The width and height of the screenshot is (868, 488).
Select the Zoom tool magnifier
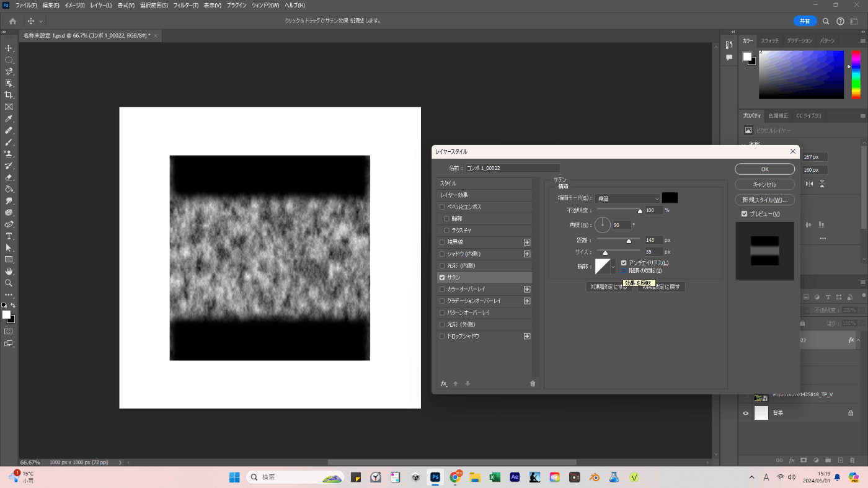(9, 283)
